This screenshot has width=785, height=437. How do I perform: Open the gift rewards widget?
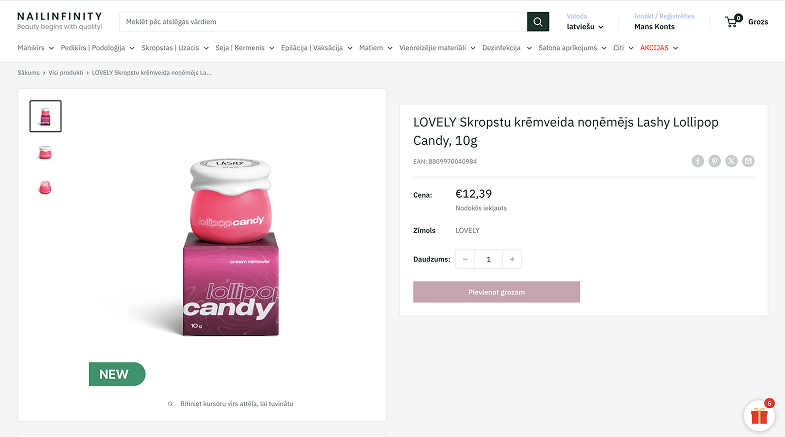[x=759, y=416]
